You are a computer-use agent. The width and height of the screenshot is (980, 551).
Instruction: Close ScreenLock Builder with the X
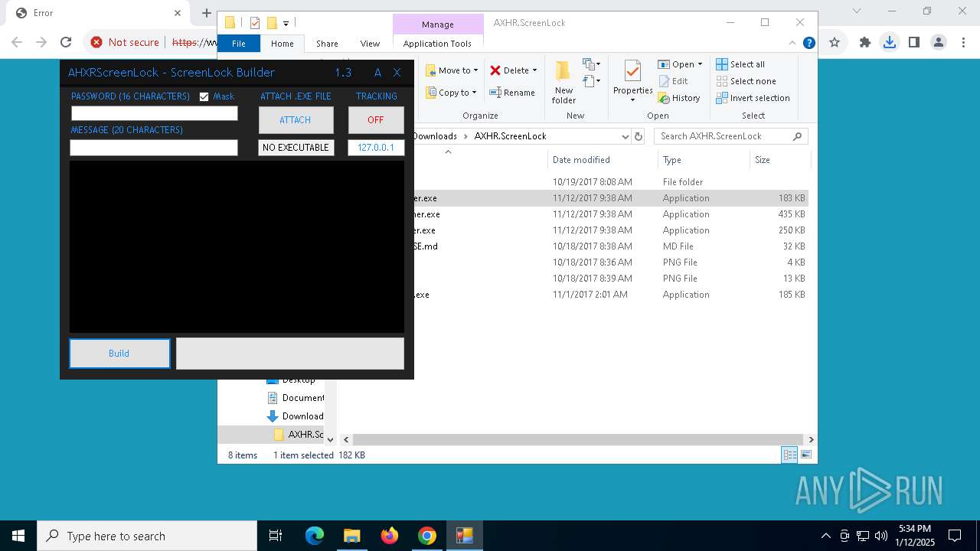(x=397, y=73)
